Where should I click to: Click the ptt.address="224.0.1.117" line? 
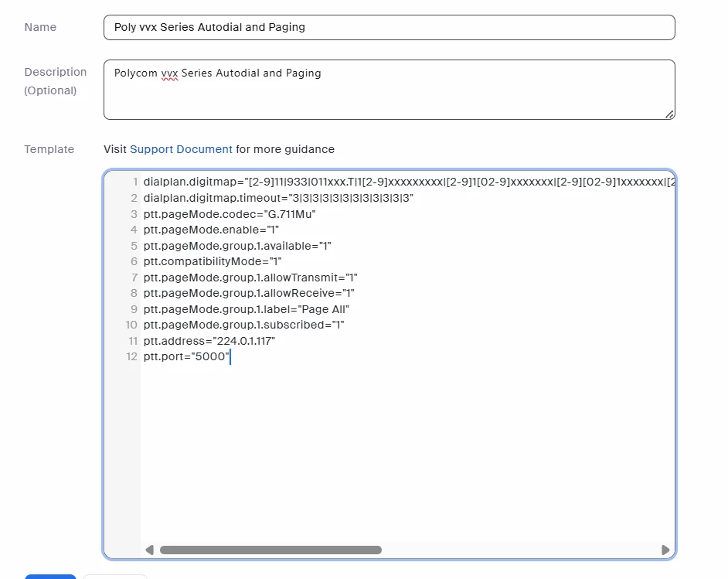pos(209,341)
